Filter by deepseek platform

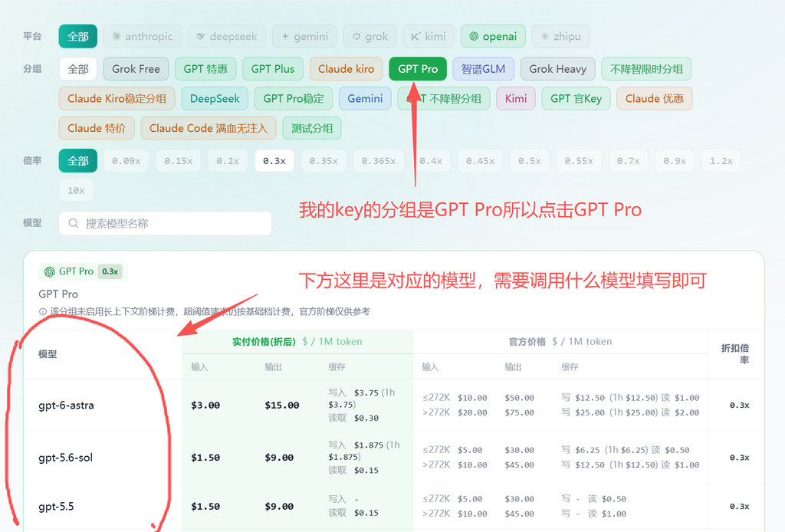coord(227,37)
